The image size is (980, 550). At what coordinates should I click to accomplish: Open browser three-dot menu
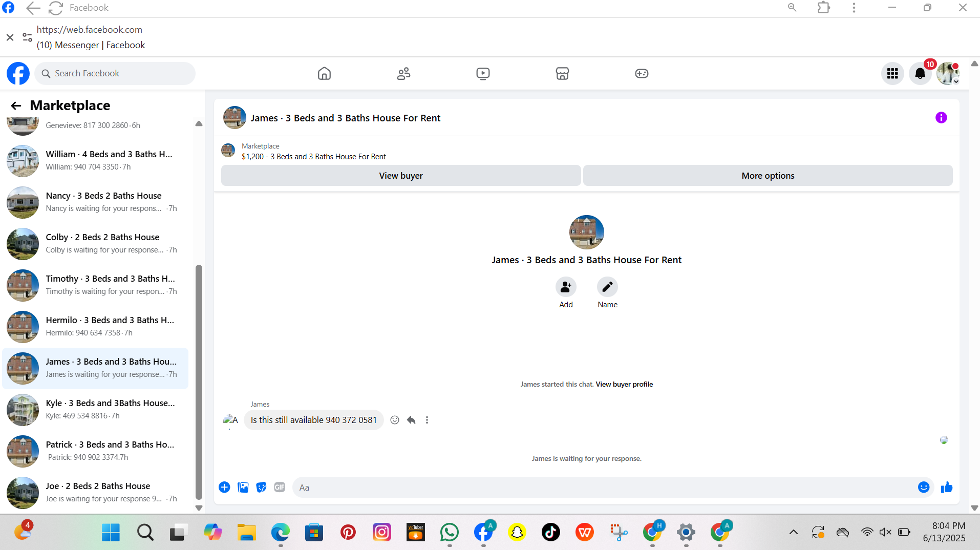854,8
